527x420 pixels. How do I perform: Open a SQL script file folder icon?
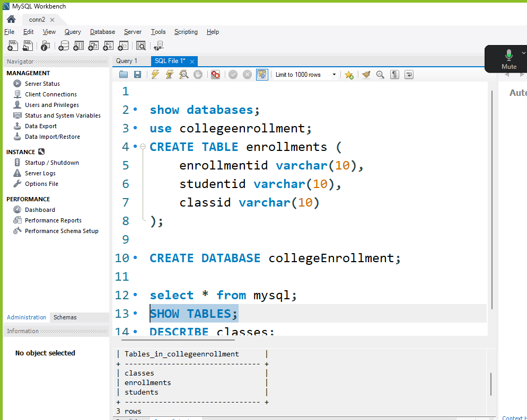[x=124, y=75]
